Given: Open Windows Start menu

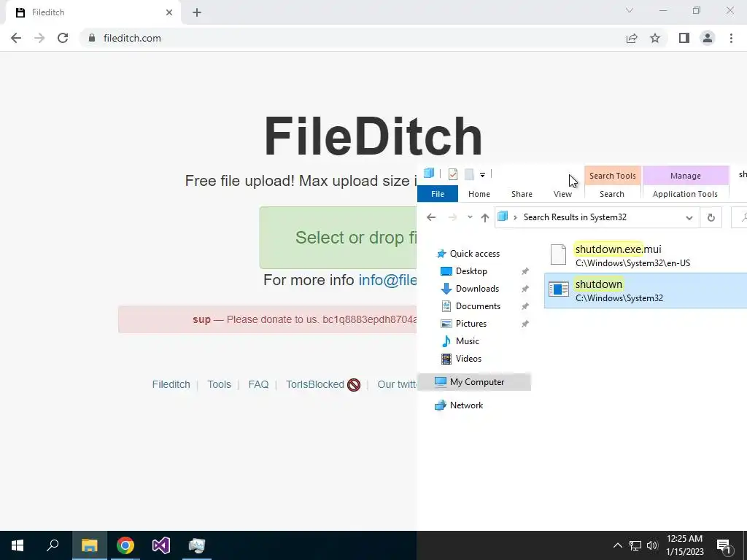Looking at the screenshot, I should [18, 545].
